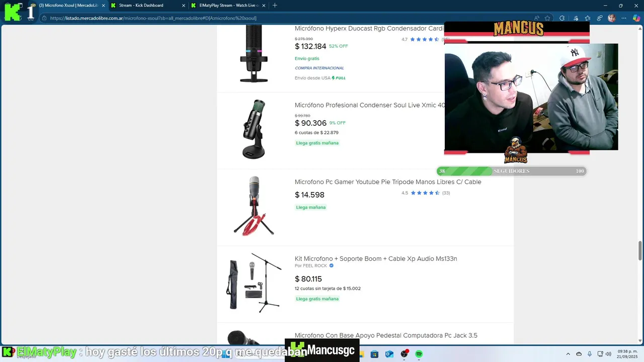Add this page to favorites star
The height and width of the screenshot is (362, 644).
[x=547, y=18]
